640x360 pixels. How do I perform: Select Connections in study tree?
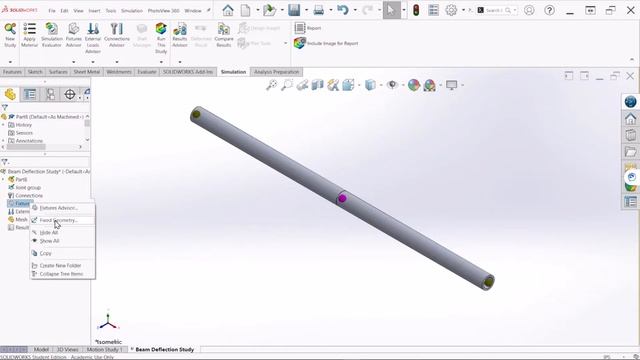25,196
